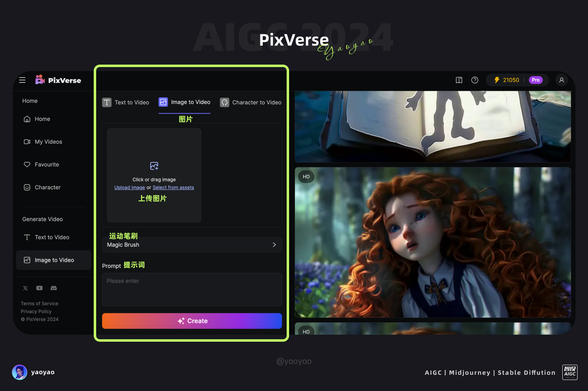Open the user profile icon
The height and width of the screenshot is (391, 588).
pyautogui.click(x=562, y=80)
